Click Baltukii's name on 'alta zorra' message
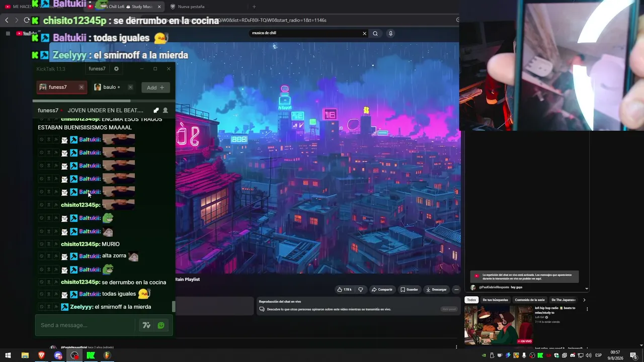Image resolution: width=644 pixels, height=362 pixels. click(x=90, y=256)
